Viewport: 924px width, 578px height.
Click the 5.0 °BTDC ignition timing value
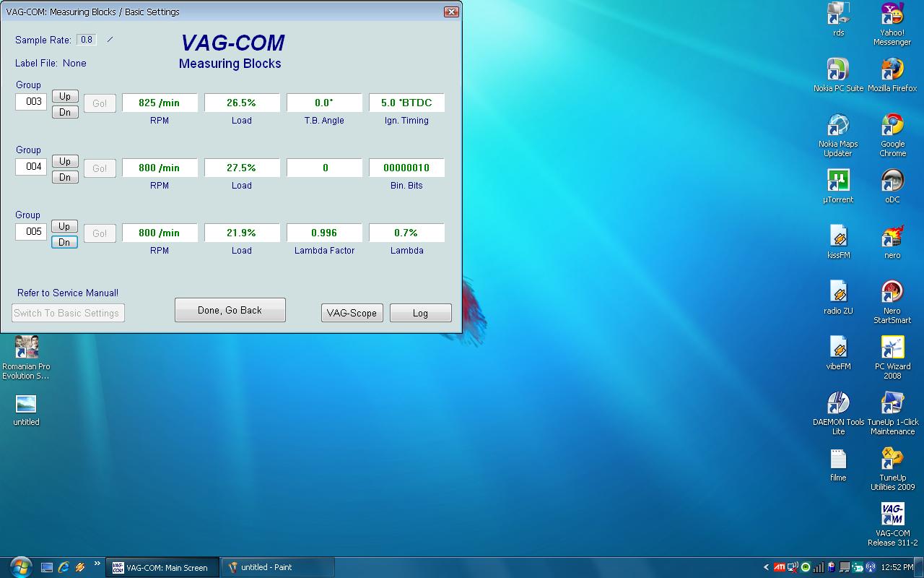click(406, 103)
